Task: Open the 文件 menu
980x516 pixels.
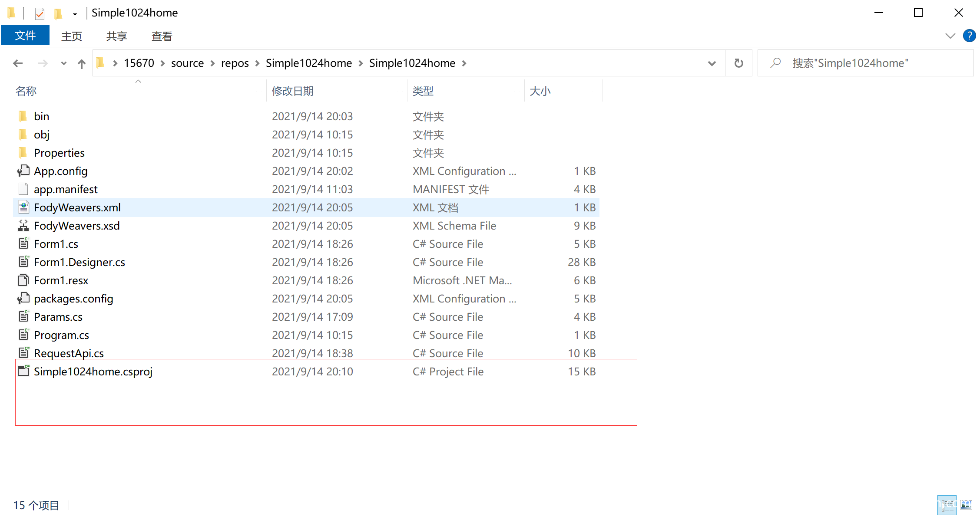Action: (x=25, y=36)
